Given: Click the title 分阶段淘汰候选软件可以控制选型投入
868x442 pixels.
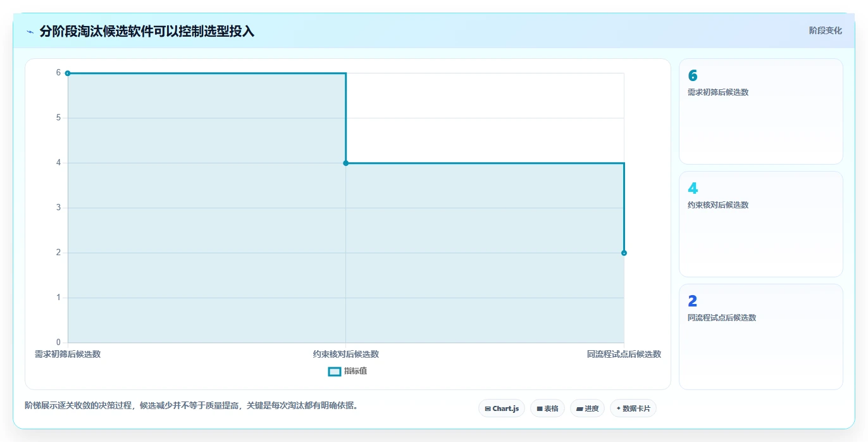Looking at the screenshot, I should tap(147, 31).
